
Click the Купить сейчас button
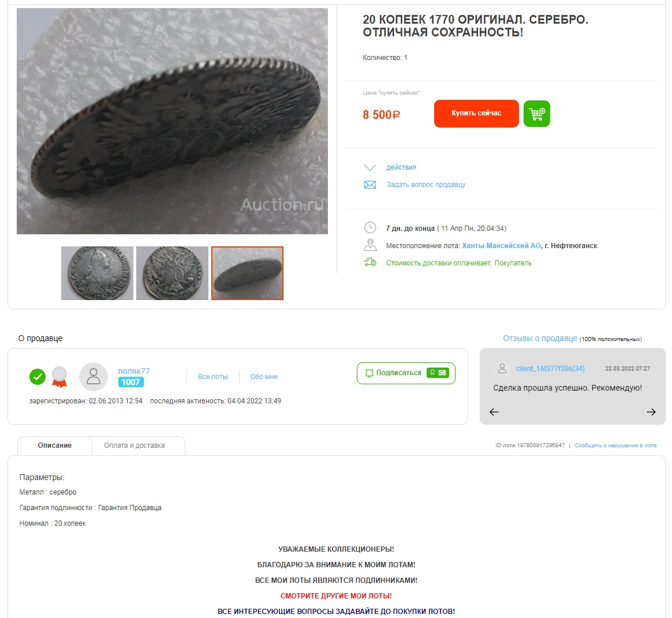pos(476,114)
